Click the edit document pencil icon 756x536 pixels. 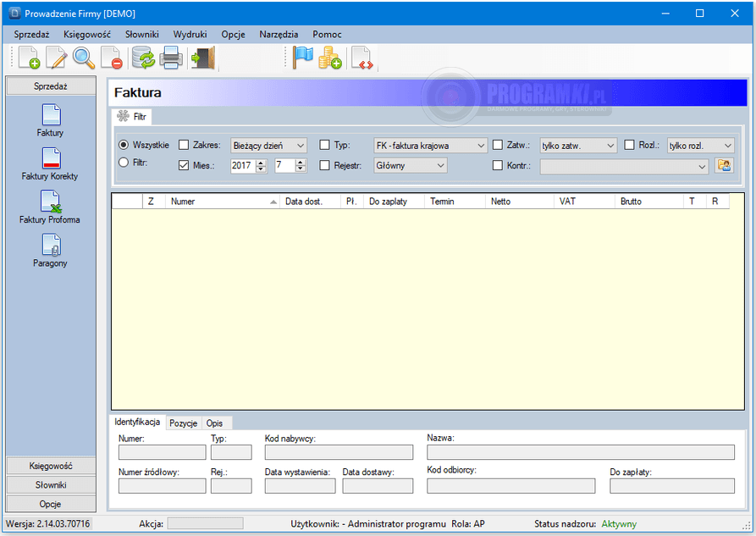[57, 58]
